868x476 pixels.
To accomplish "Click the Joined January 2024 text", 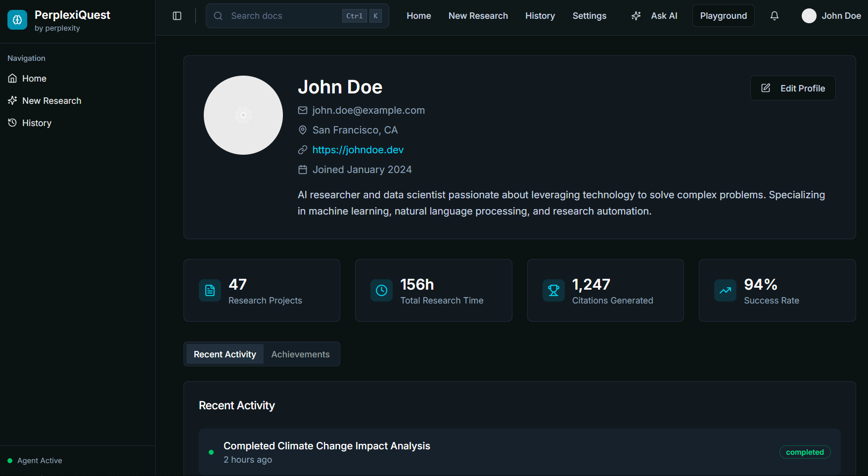I will [x=362, y=170].
